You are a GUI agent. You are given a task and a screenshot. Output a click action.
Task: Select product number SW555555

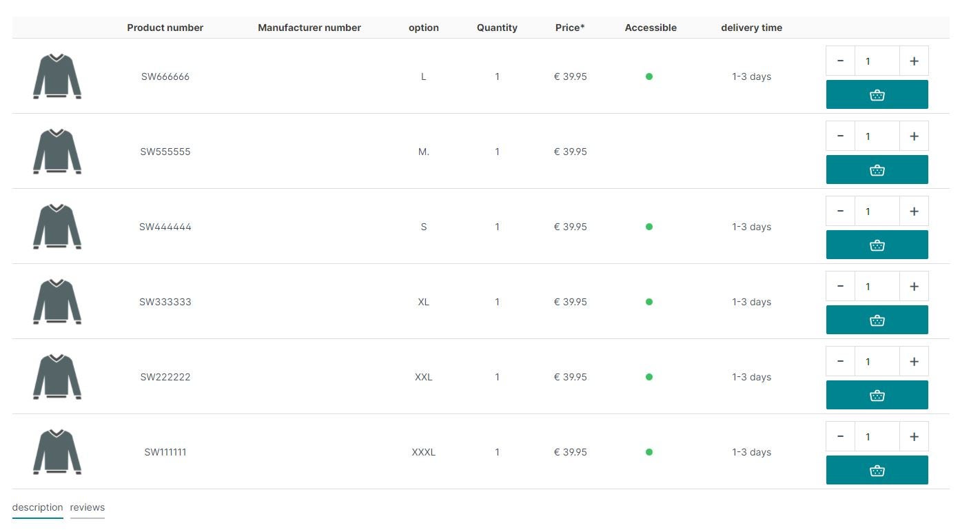(165, 152)
